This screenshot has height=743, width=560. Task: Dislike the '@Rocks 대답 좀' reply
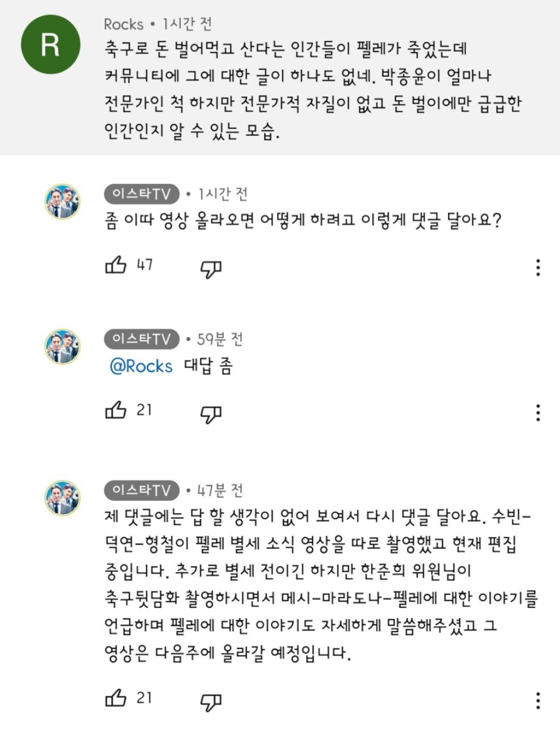pos(211,414)
